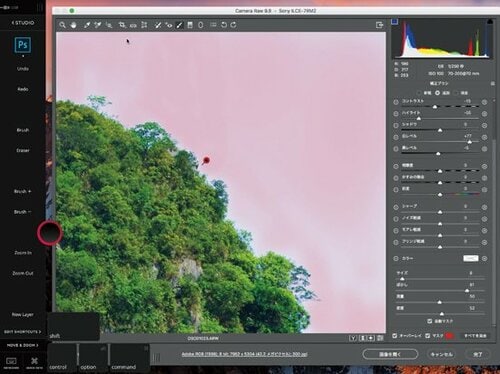Click plus icon beside コントラスト slider

click(484, 102)
